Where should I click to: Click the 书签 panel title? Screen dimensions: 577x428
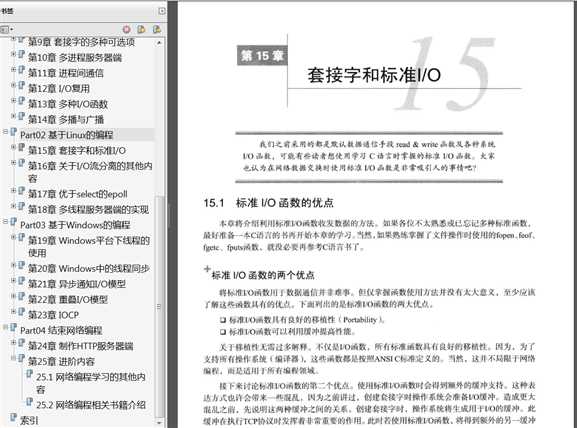pyautogui.click(x=7, y=11)
